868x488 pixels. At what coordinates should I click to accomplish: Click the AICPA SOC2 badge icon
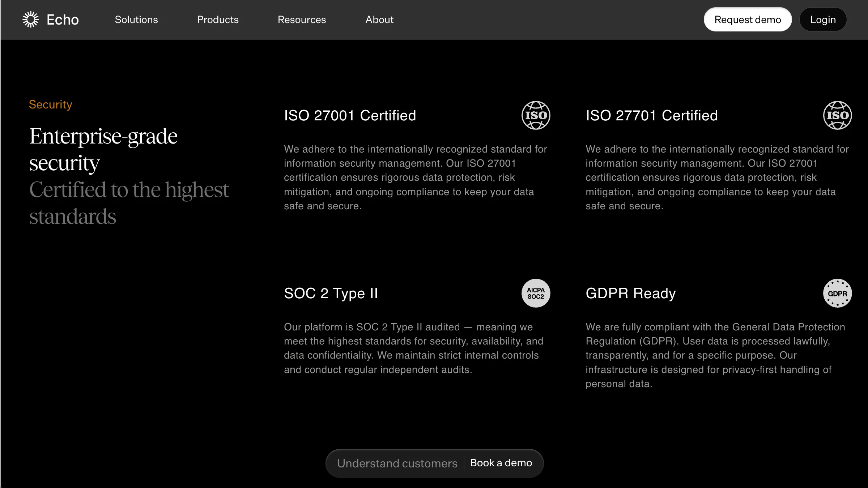pos(536,293)
